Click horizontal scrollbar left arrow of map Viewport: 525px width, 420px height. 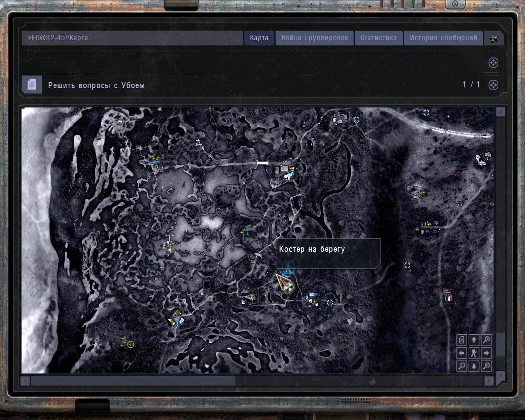point(25,381)
